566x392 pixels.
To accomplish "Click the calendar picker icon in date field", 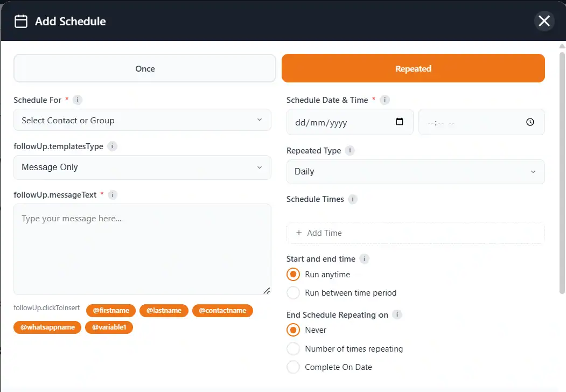I will point(400,122).
